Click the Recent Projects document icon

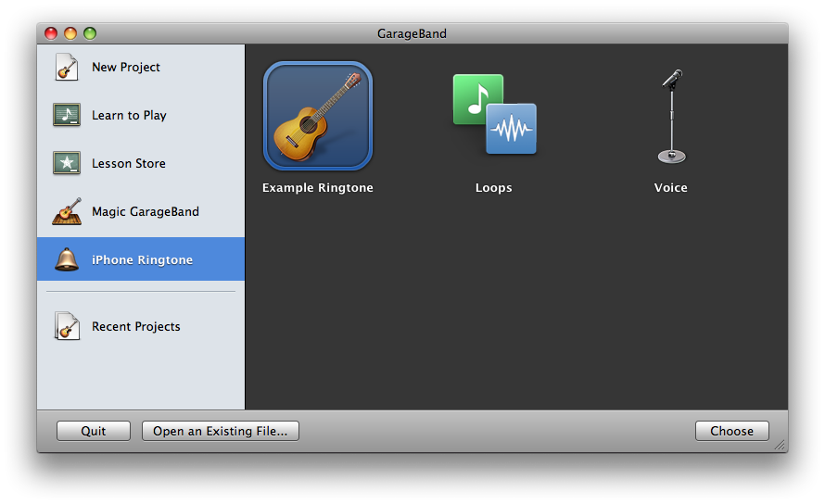[x=67, y=326]
